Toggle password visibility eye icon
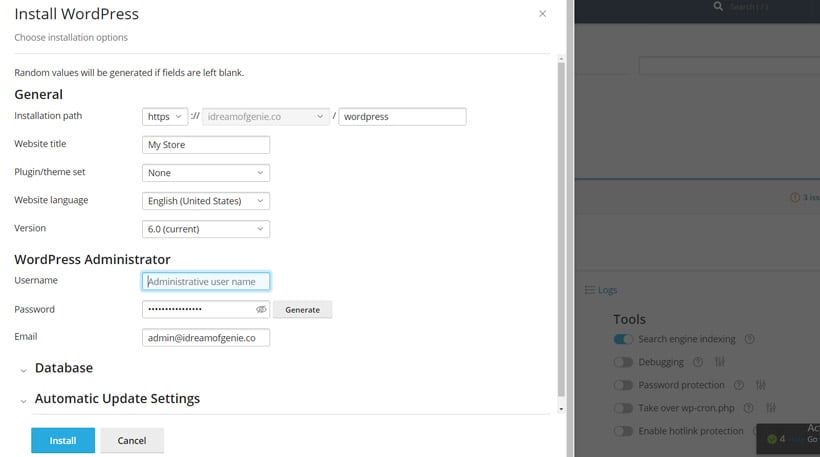 (x=261, y=310)
